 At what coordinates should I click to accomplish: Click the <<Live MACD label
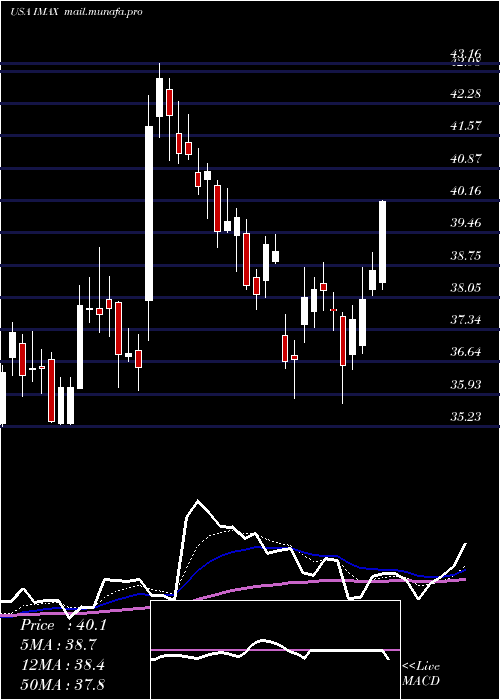[x=421, y=674]
